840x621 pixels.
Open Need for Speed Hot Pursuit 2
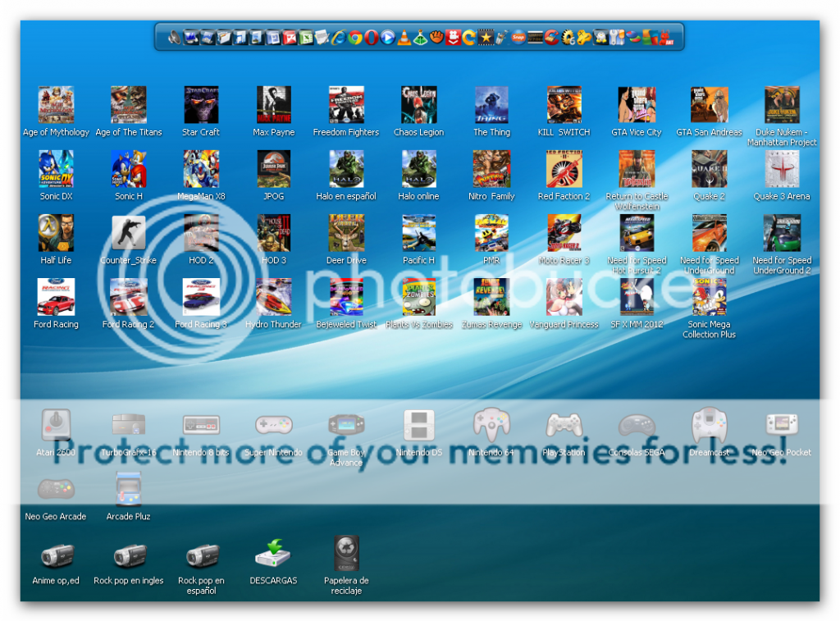coord(637,233)
